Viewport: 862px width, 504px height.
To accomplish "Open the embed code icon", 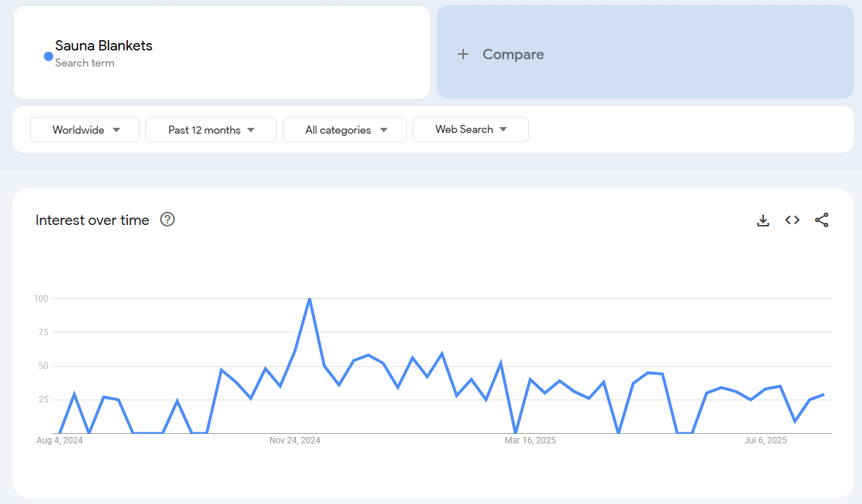I will [x=793, y=220].
